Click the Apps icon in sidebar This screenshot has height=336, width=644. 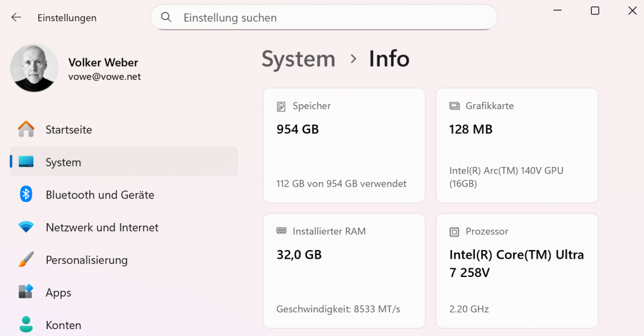point(26,292)
